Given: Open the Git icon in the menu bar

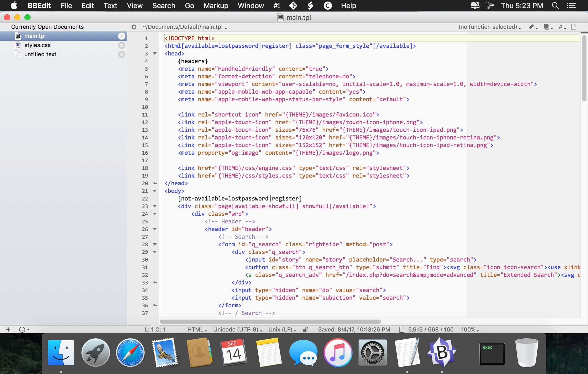Looking at the screenshot, I should [293, 5].
